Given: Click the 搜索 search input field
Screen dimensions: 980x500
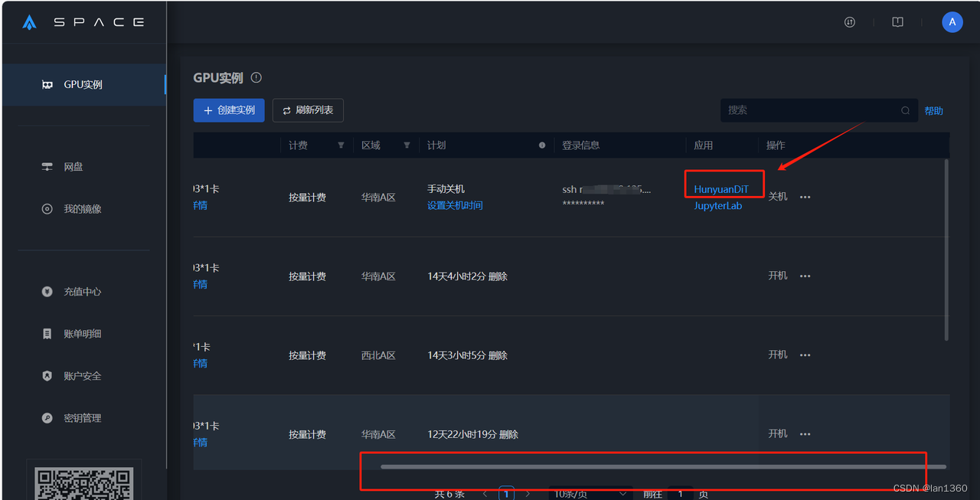Looking at the screenshot, I should pyautogui.click(x=812, y=110).
